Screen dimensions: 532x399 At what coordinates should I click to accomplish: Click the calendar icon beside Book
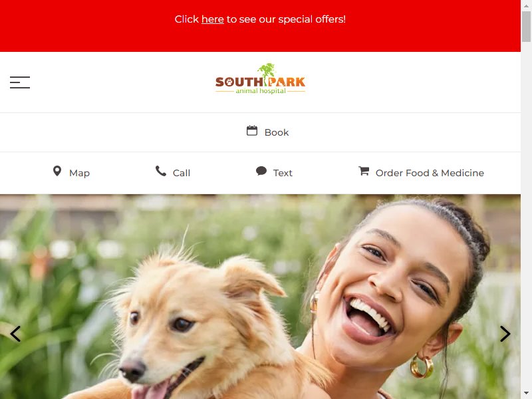(252, 130)
